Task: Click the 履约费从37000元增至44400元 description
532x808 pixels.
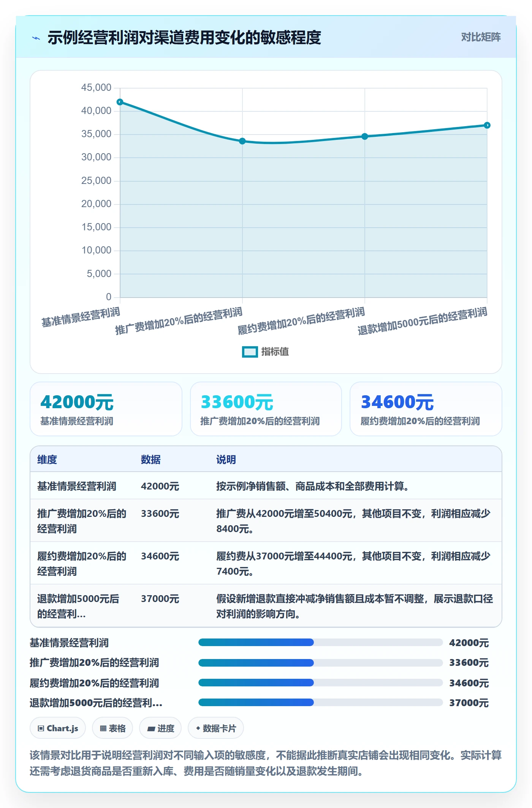Action: [x=353, y=564]
